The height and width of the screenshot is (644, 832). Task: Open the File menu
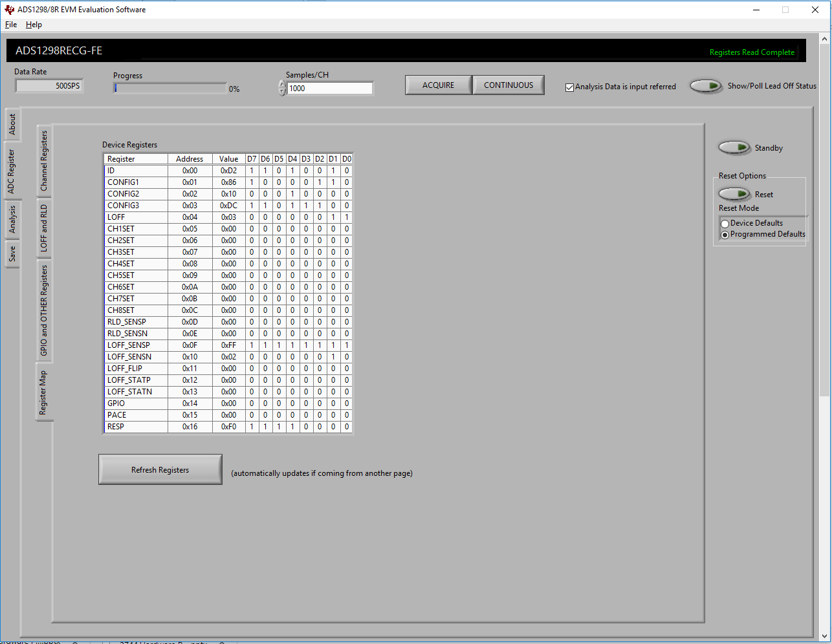click(x=11, y=25)
